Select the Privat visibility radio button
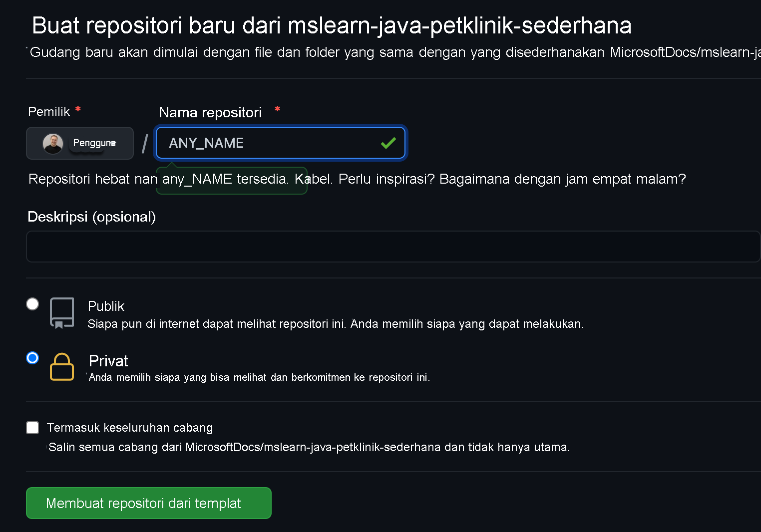The height and width of the screenshot is (532, 761). pyautogui.click(x=32, y=357)
